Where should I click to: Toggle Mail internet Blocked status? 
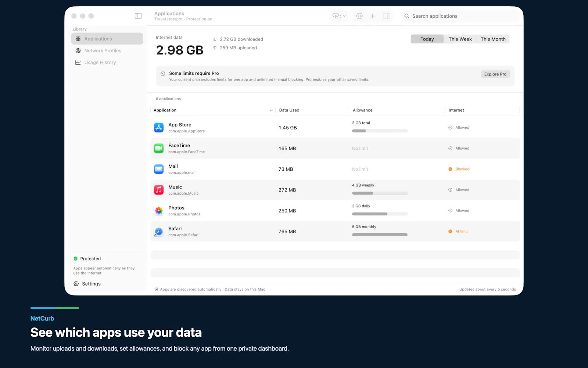click(x=459, y=169)
